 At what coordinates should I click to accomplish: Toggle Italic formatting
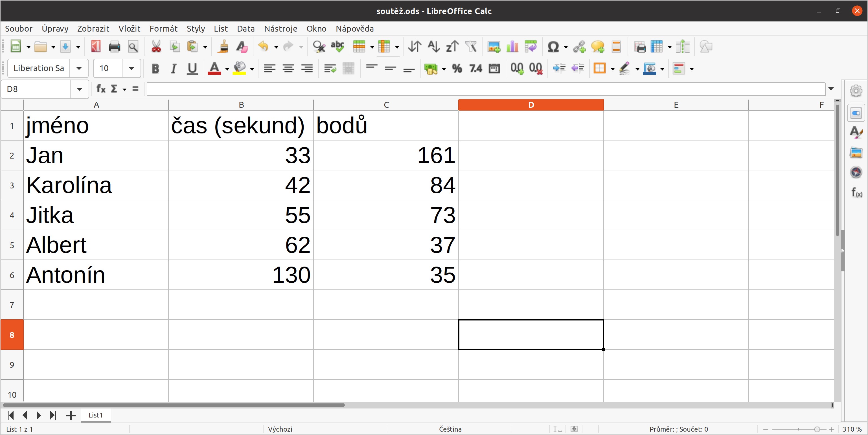pyautogui.click(x=174, y=69)
